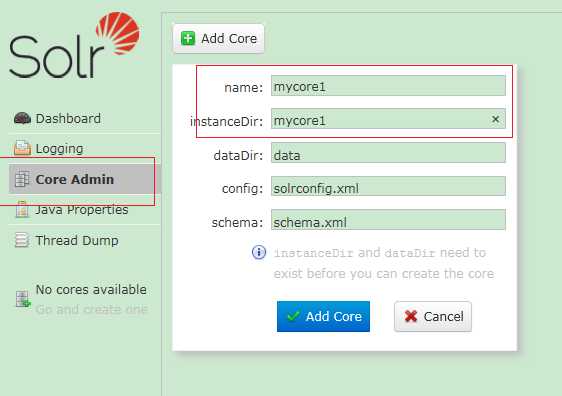The height and width of the screenshot is (396, 562).
Task: Focus the name input field
Action: coord(388,86)
